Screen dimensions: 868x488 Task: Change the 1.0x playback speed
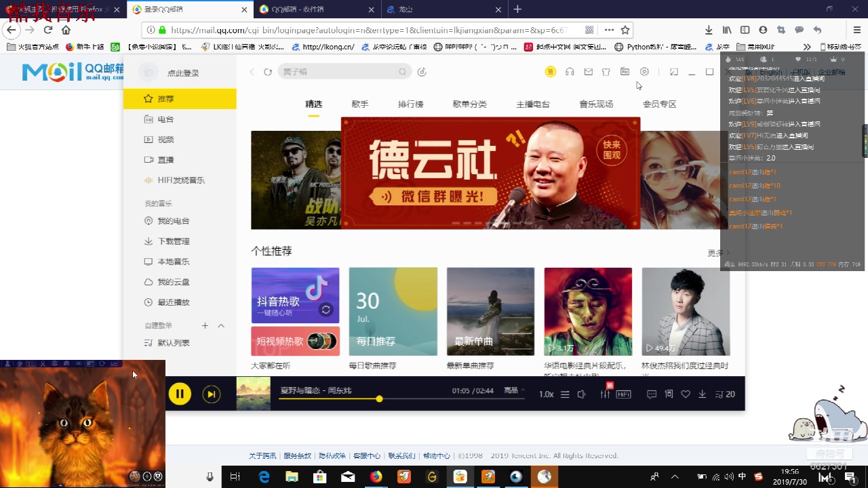pyautogui.click(x=547, y=394)
